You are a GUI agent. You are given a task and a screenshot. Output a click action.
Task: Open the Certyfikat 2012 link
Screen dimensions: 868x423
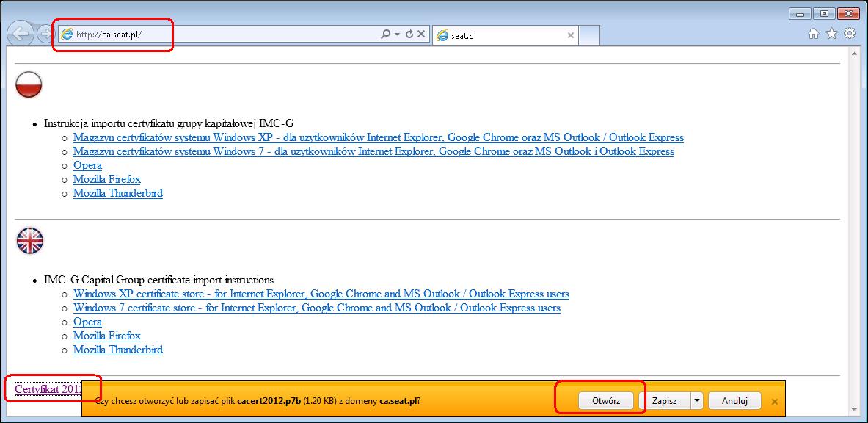point(48,388)
